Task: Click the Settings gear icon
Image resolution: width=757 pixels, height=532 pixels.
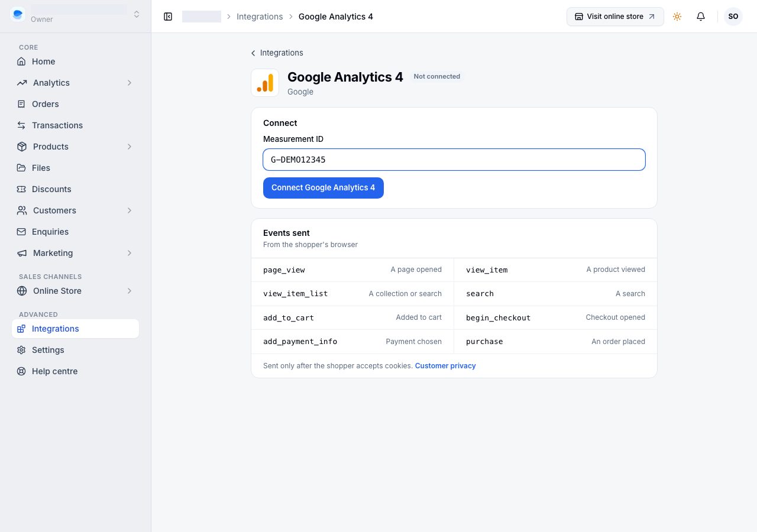Action: coord(21,350)
